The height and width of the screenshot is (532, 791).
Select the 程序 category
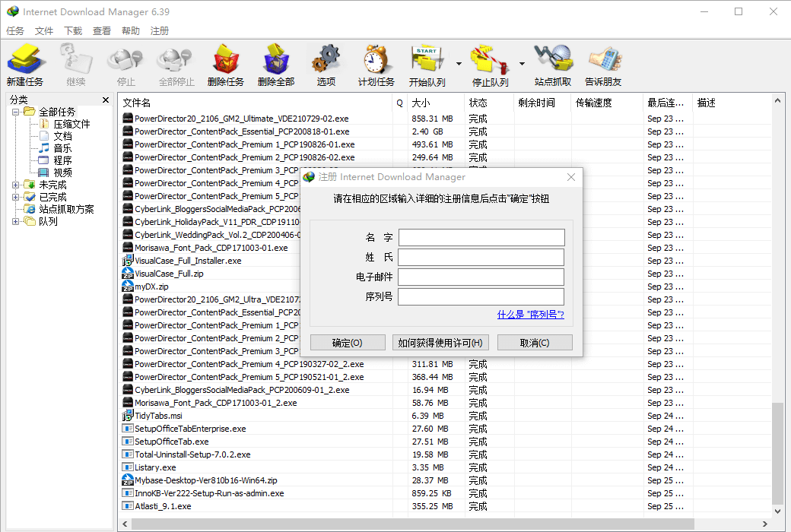62,160
